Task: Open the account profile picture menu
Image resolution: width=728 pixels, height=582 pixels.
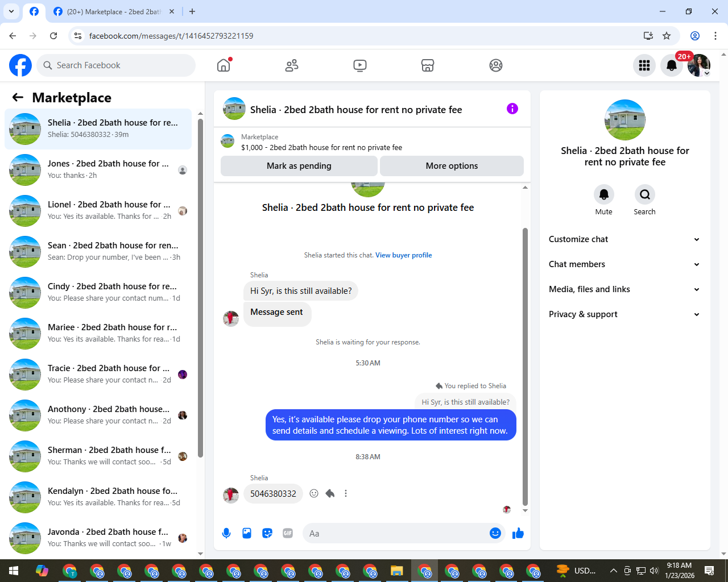Action: coord(699,65)
